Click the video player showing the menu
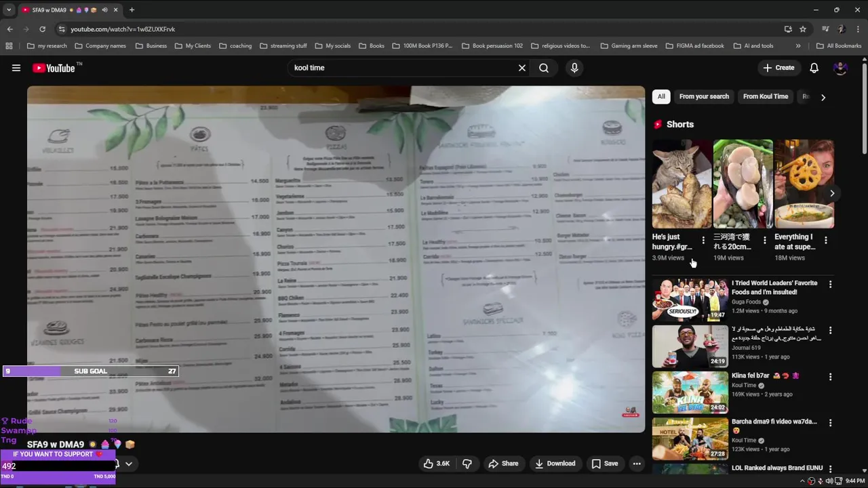 click(x=336, y=259)
